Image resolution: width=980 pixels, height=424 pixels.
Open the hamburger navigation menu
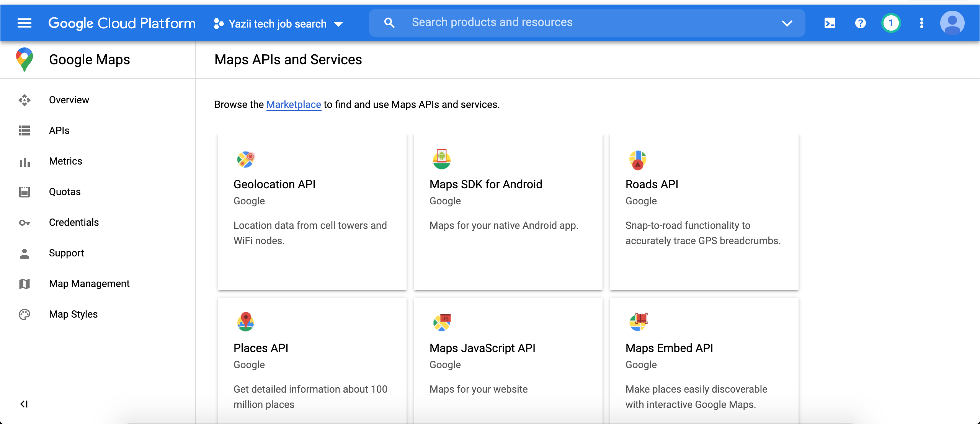[24, 23]
